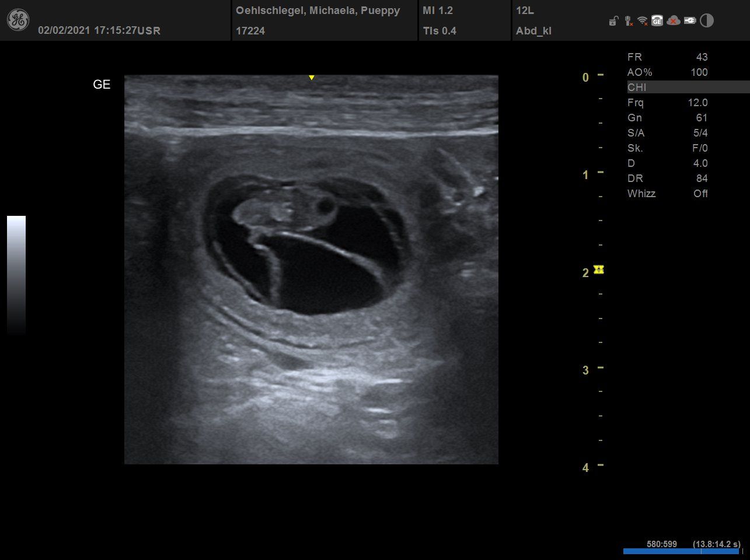Screen dimensions: 750x560
Task: Click the grayscale map bar
Action: [16, 275]
